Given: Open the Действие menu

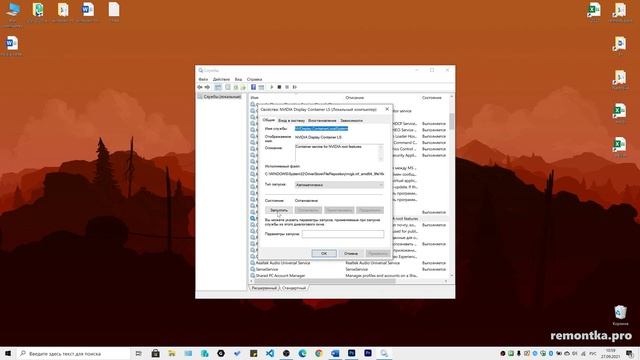Looking at the screenshot, I should 221,79.
